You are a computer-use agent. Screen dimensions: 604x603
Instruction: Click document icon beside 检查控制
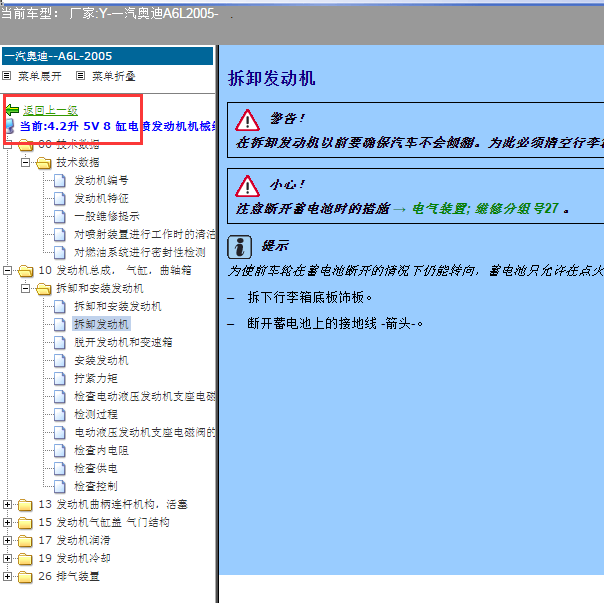(x=60, y=486)
